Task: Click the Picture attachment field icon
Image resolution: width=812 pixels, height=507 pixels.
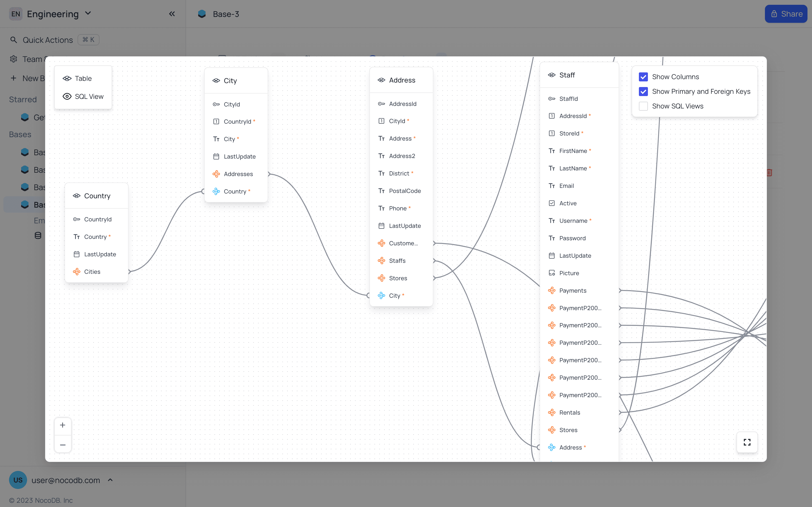Action: click(x=551, y=273)
